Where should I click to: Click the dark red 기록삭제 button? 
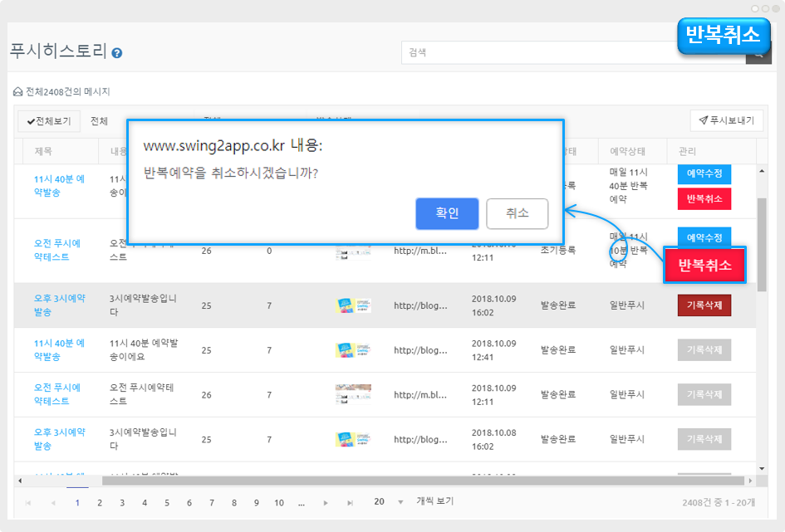(x=704, y=305)
